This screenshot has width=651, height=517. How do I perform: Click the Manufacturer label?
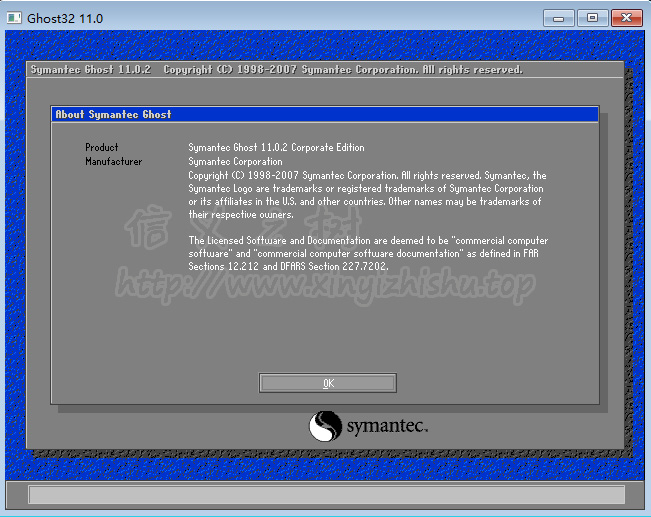(113, 161)
